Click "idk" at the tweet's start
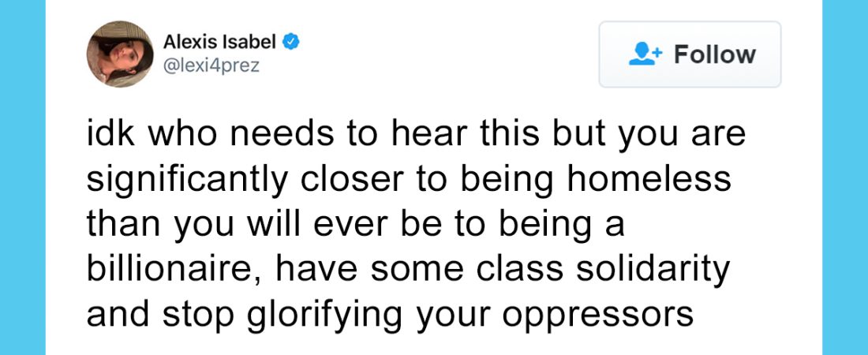This screenshot has width=868, height=355. 107,135
